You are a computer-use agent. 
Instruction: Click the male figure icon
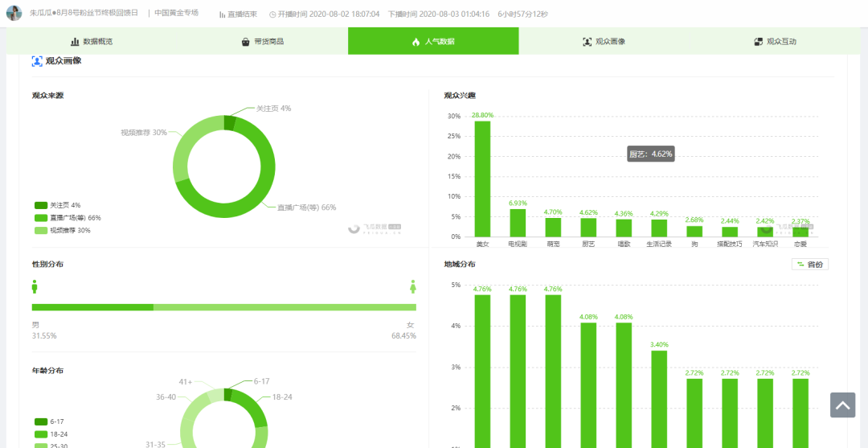coord(35,286)
